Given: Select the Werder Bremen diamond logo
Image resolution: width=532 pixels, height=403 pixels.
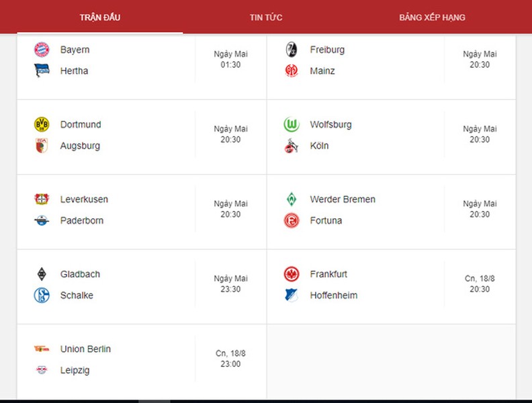Looking at the screenshot, I should click(x=292, y=199).
